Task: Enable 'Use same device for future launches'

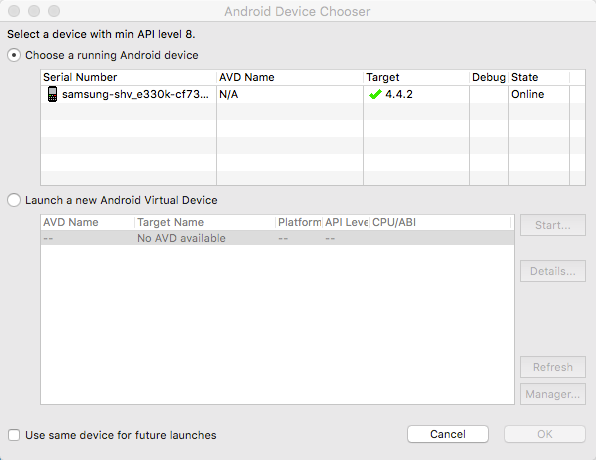Action: click(14, 435)
